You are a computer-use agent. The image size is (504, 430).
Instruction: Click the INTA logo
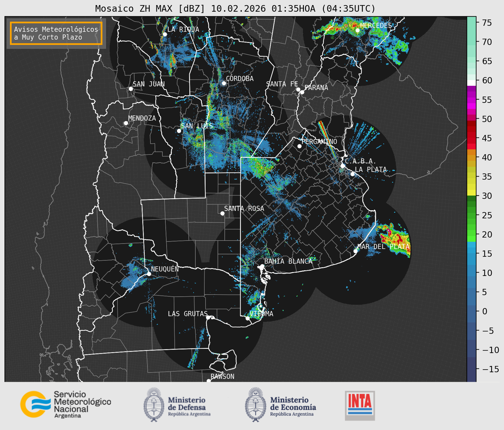point(360,405)
